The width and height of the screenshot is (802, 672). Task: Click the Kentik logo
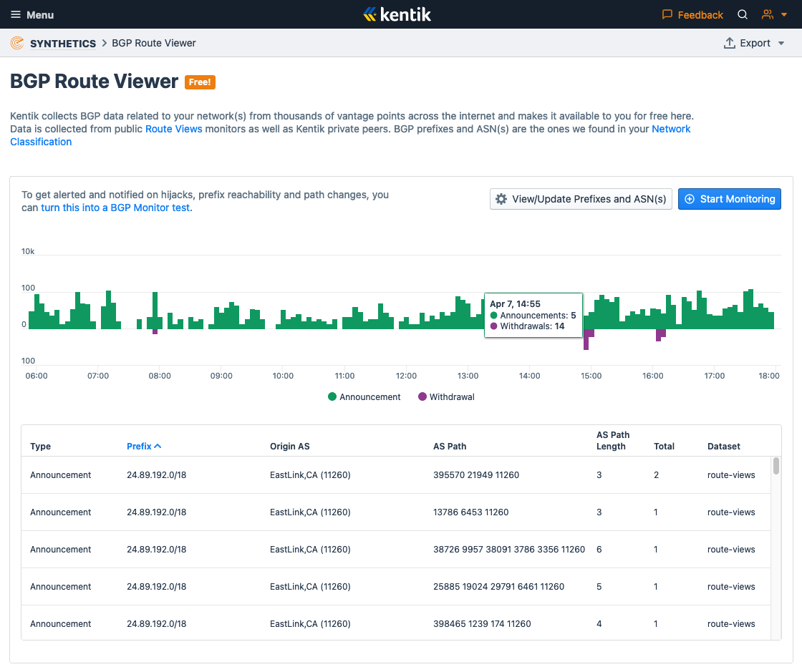coord(397,14)
